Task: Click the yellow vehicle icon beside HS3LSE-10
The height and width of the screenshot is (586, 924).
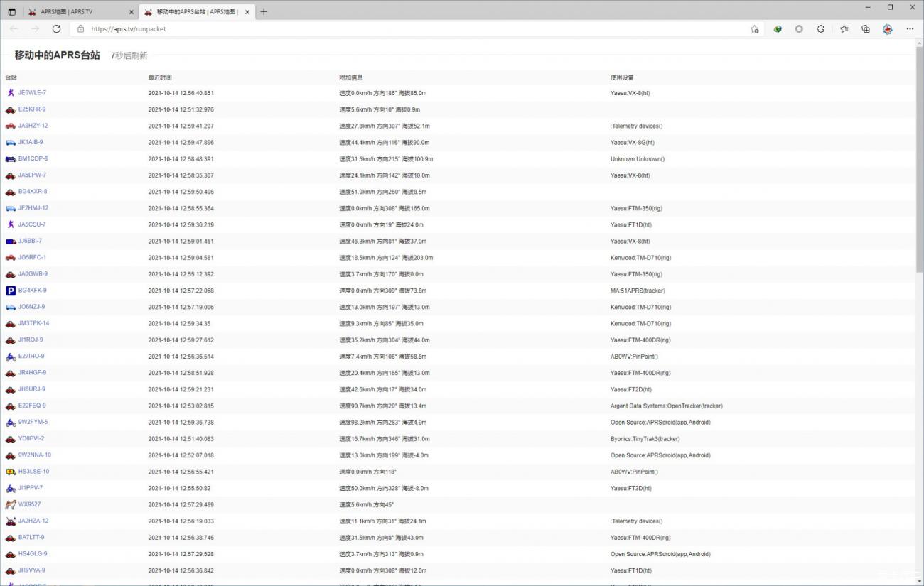Action: 10,472
